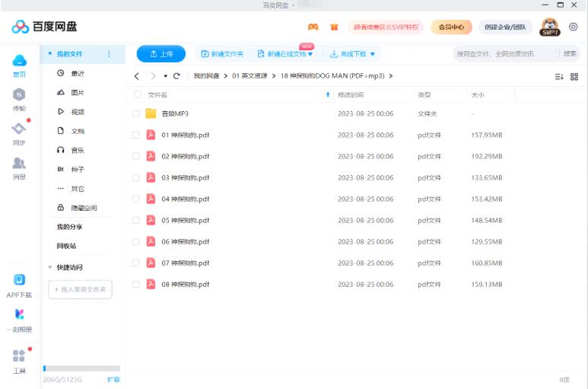Viewport: 588px width, 389px height.
Task: Open the 一刻相册 album icon
Action: (19, 314)
